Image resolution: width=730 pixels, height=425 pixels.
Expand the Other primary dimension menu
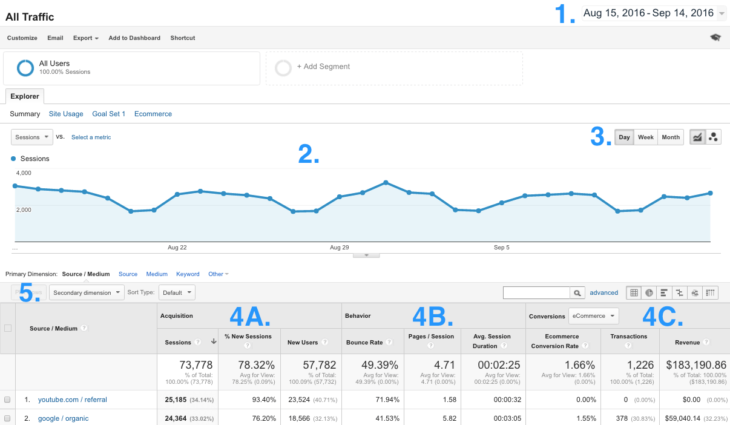(x=218, y=274)
